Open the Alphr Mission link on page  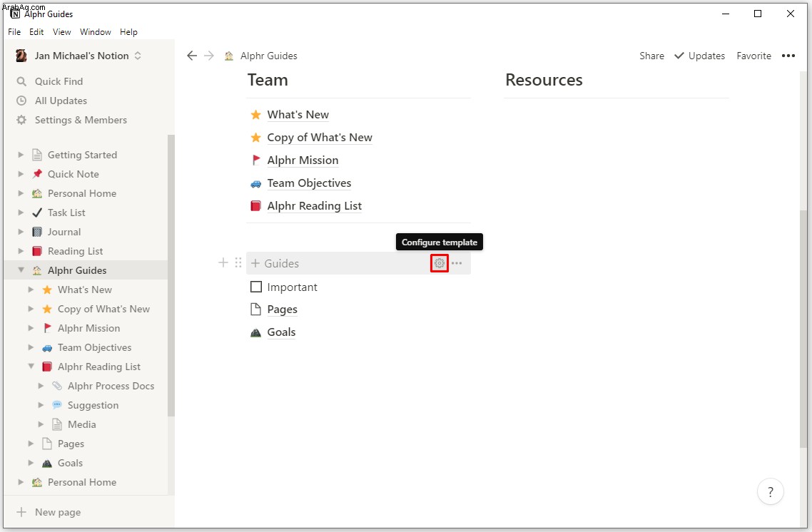[x=303, y=160]
